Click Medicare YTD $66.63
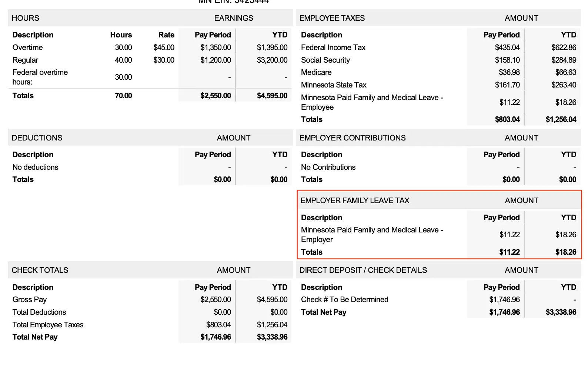 tap(565, 72)
